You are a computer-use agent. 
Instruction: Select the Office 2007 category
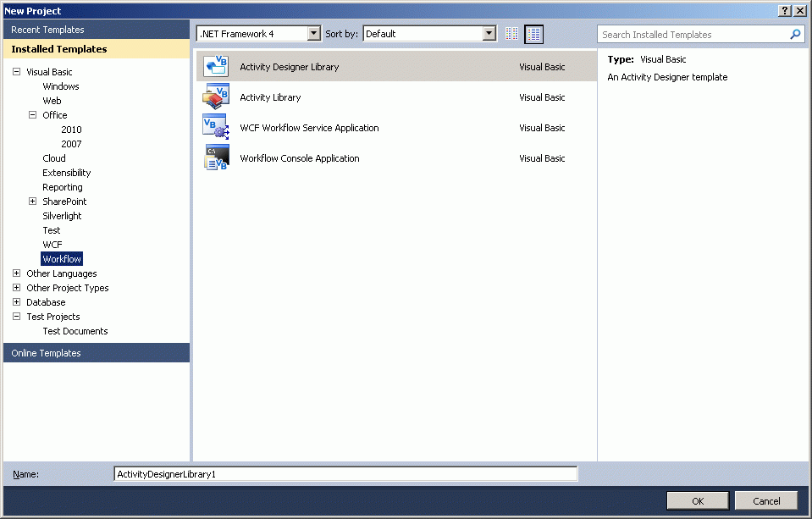[x=71, y=144]
